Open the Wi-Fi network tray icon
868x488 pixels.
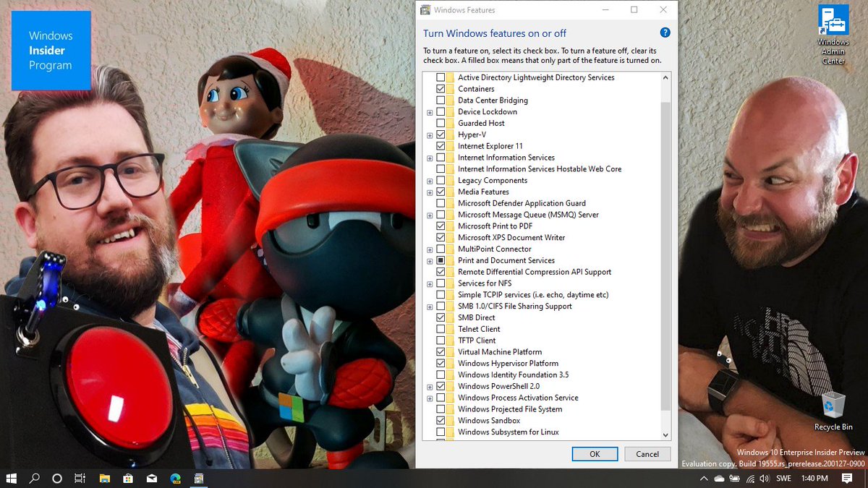[750, 479]
